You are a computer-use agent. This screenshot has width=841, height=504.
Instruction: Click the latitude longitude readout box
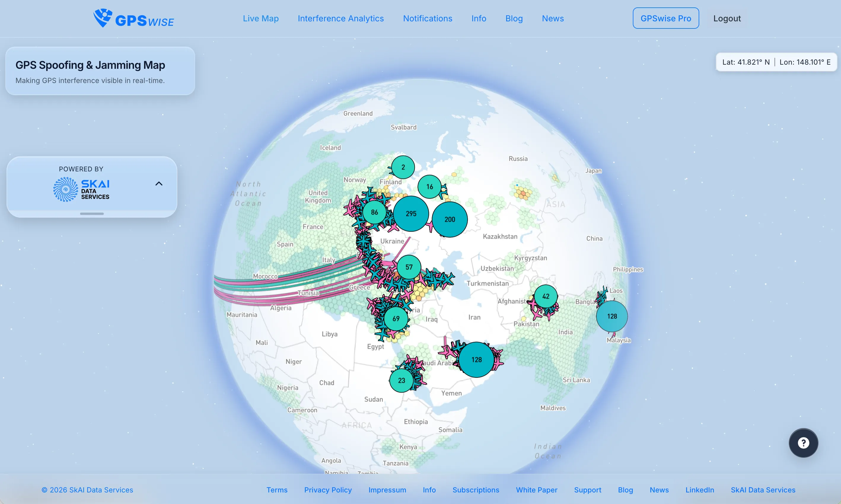(776, 62)
